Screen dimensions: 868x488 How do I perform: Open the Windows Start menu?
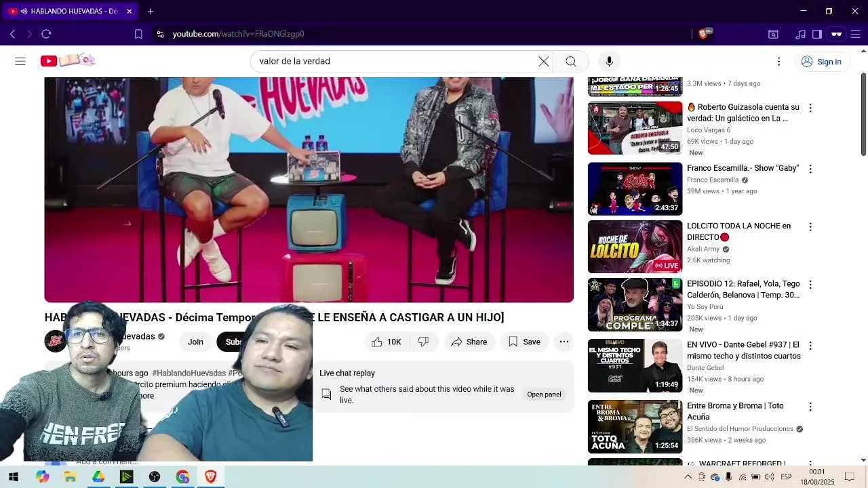click(x=14, y=477)
